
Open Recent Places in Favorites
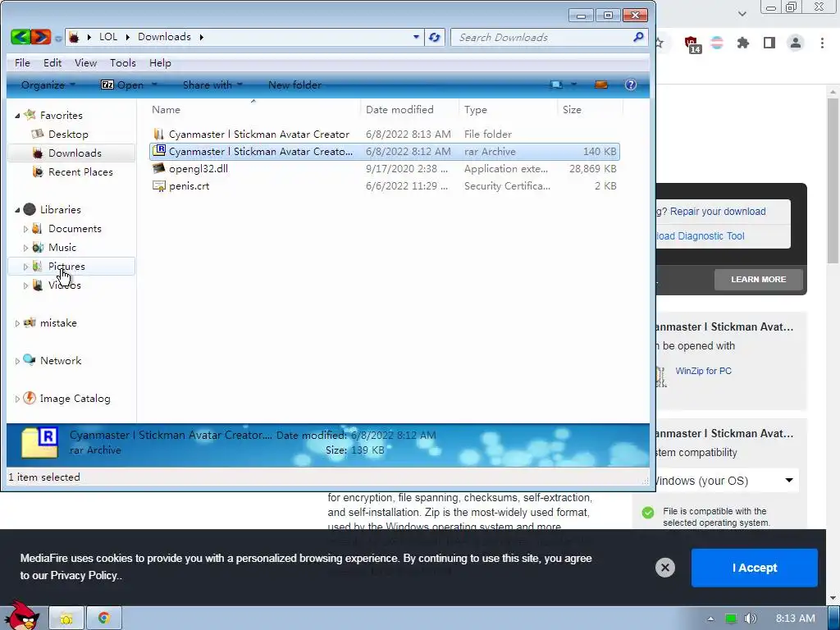point(80,171)
